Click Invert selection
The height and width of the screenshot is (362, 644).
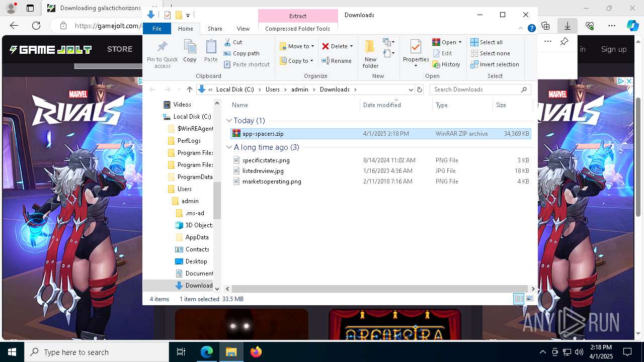pyautogui.click(x=495, y=64)
